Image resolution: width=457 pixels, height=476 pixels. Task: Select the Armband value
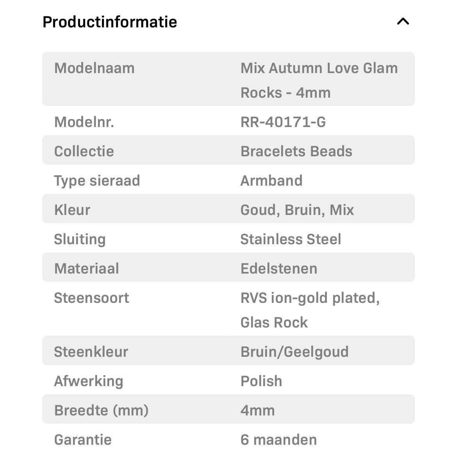(x=271, y=181)
